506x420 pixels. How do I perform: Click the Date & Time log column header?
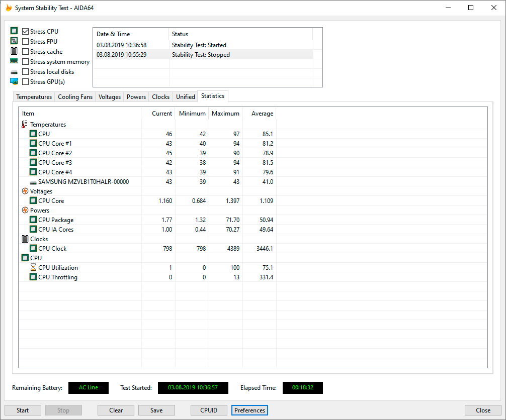131,34
